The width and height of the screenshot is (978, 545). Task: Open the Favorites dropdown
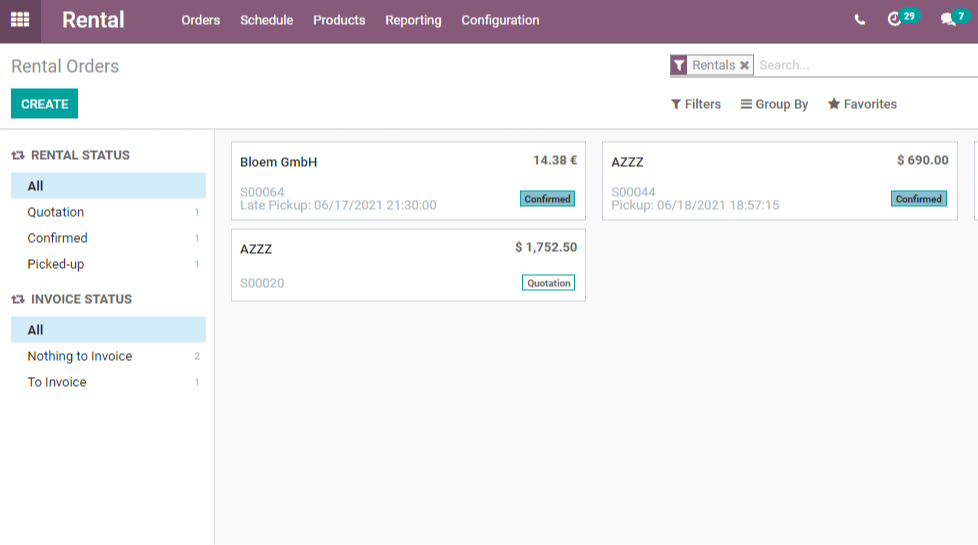862,104
